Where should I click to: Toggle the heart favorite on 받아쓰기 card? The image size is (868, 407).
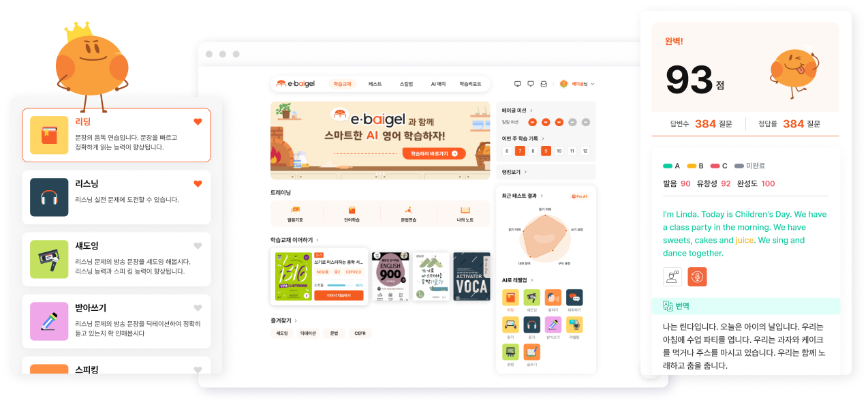pos(198,308)
